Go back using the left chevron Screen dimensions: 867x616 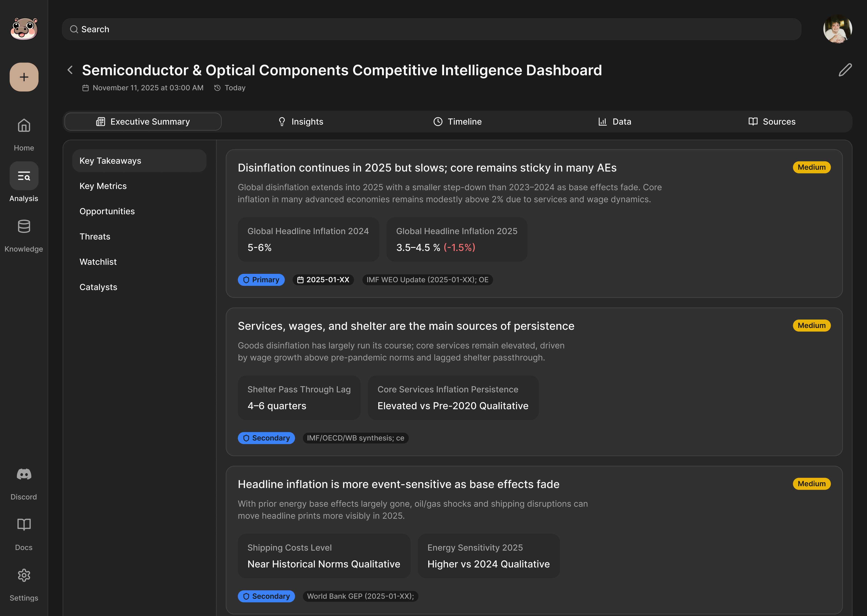(70, 70)
